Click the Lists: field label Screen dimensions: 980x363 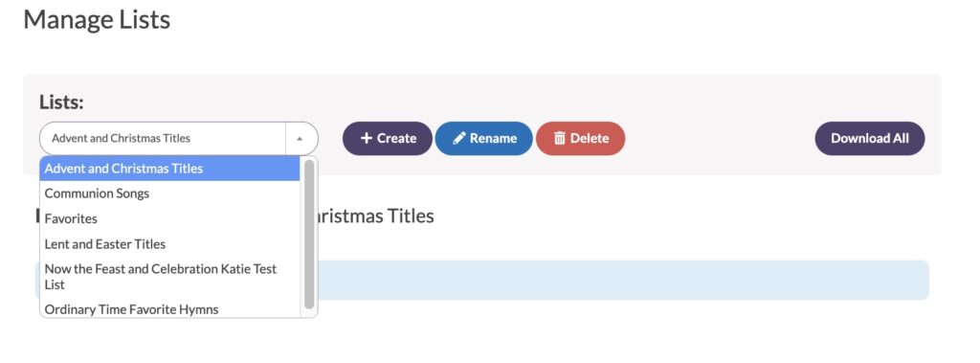pyautogui.click(x=61, y=102)
